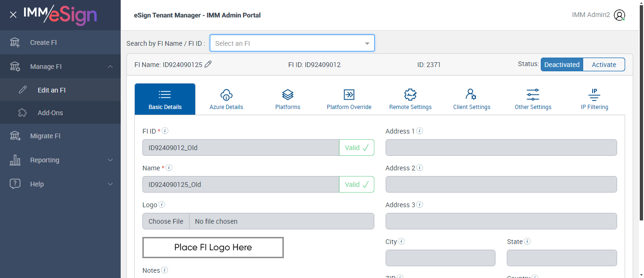Open the IMM Admin2 user profile icon
The height and width of the screenshot is (278, 644).
619,15
